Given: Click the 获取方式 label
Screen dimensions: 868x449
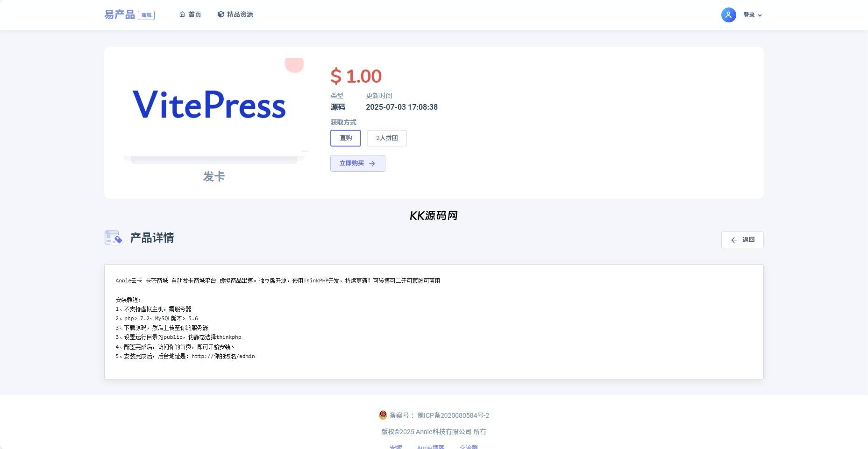Looking at the screenshot, I should click(x=343, y=122).
